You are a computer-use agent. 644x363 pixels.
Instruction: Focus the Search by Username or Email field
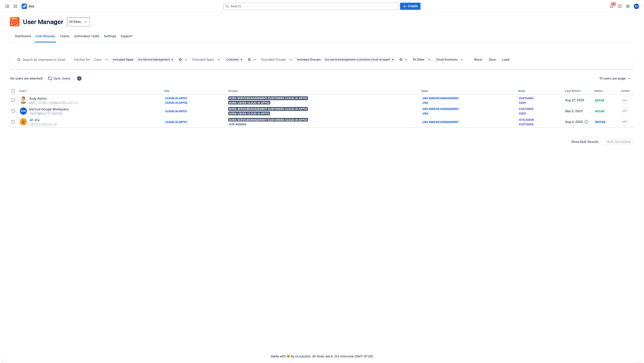44,60
